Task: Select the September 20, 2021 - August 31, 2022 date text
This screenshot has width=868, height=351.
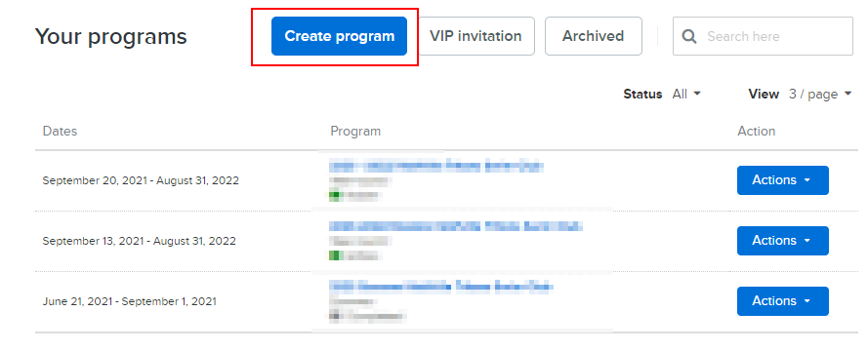Action: (141, 180)
